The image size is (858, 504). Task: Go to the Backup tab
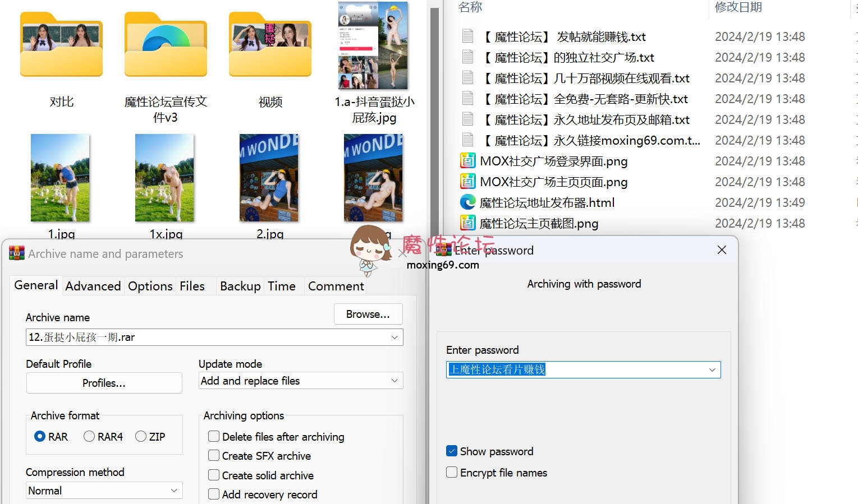tap(240, 286)
